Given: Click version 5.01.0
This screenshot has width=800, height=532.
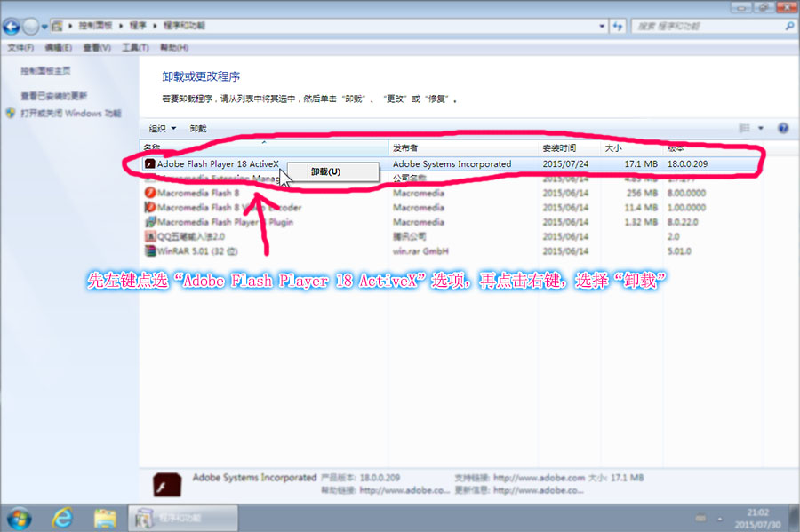Looking at the screenshot, I should (679, 251).
